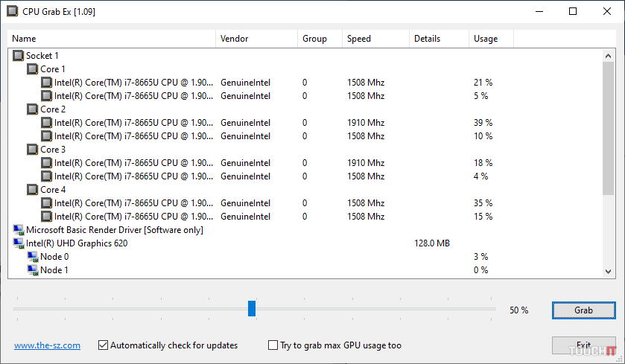This screenshot has width=625, height=364.
Task: Click the CPU Grab Ex title bar icon
Action: click(12, 12)
